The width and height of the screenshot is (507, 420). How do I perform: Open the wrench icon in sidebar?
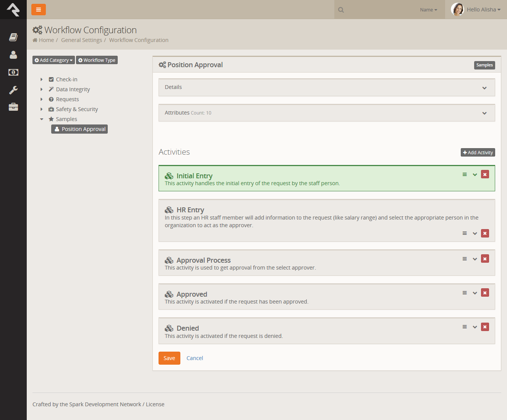tap(13, 90)
